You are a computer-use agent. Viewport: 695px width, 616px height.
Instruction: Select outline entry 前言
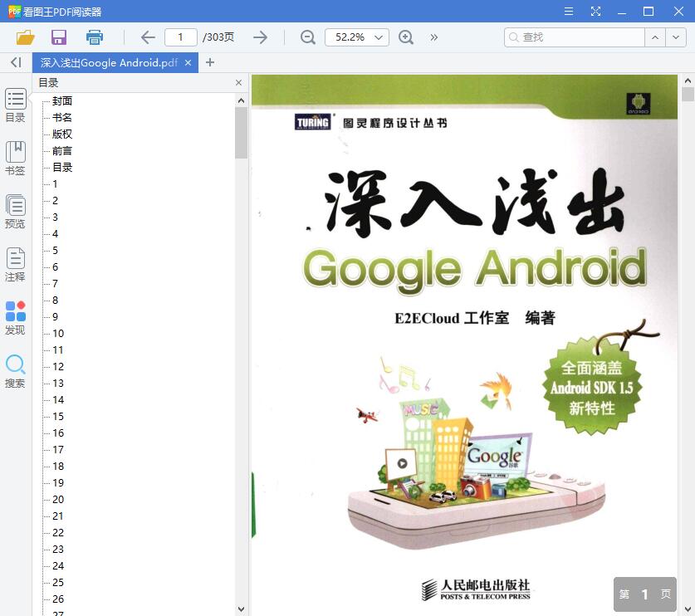pyautogui.click(x=62, y=150)
